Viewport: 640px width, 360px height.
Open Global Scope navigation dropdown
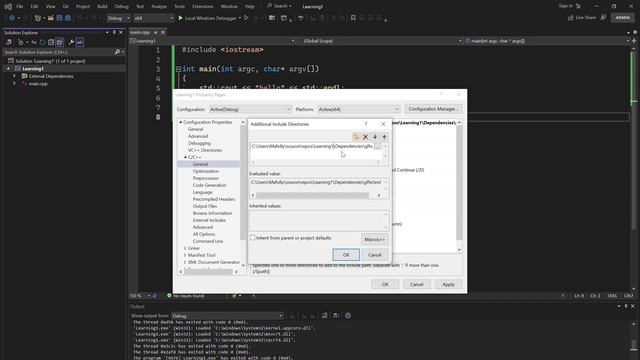click(382, 41)
